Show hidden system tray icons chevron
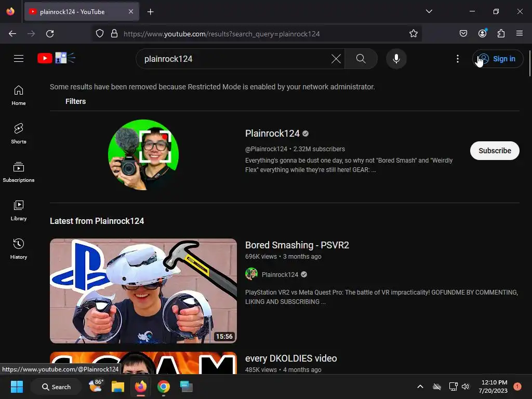532x399 pixels. click(x=420, y=387)
